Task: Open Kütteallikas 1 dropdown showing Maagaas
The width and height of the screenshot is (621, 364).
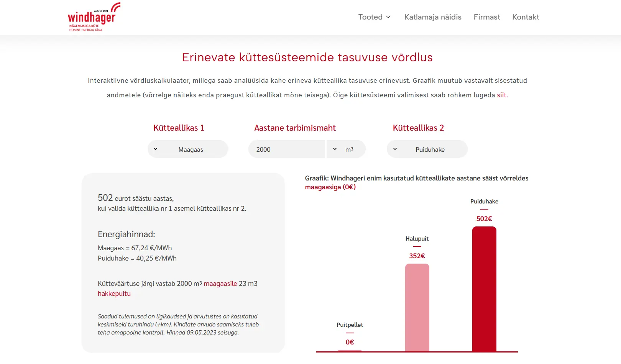Action: click(188, 149)
